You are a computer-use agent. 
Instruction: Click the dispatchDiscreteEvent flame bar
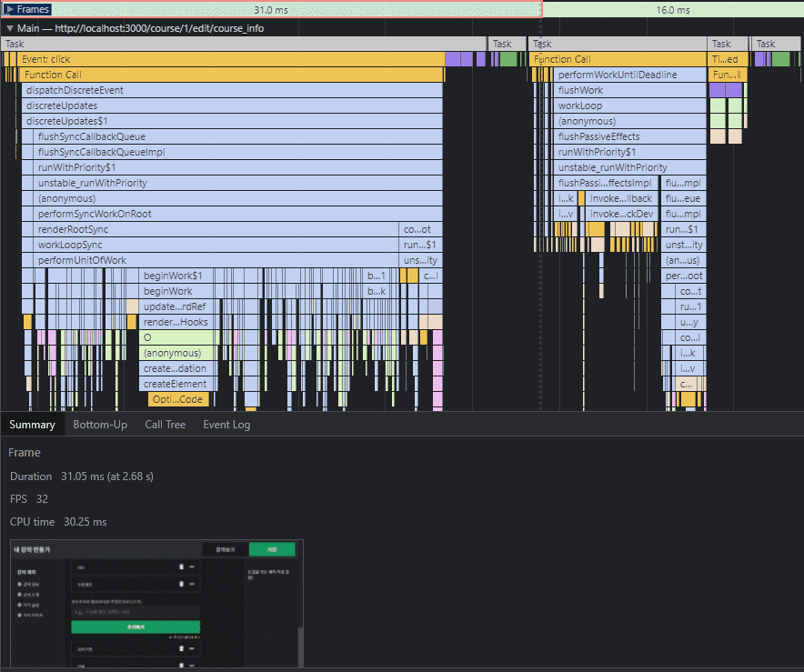point(227,90)
